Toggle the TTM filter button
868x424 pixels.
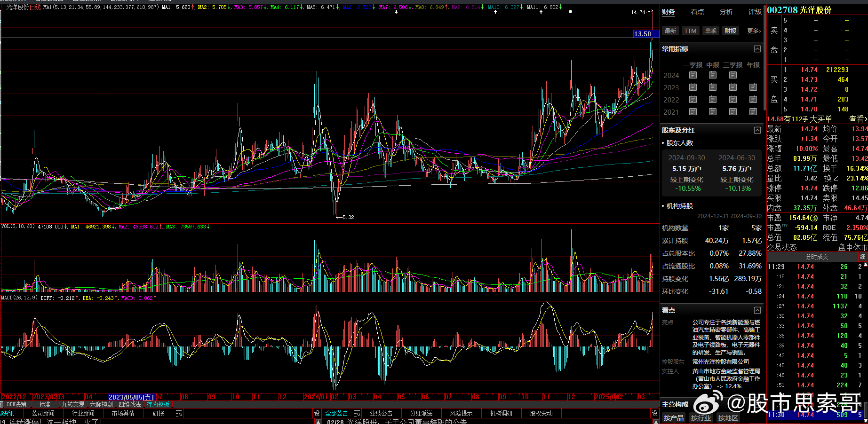pos(690,31)
